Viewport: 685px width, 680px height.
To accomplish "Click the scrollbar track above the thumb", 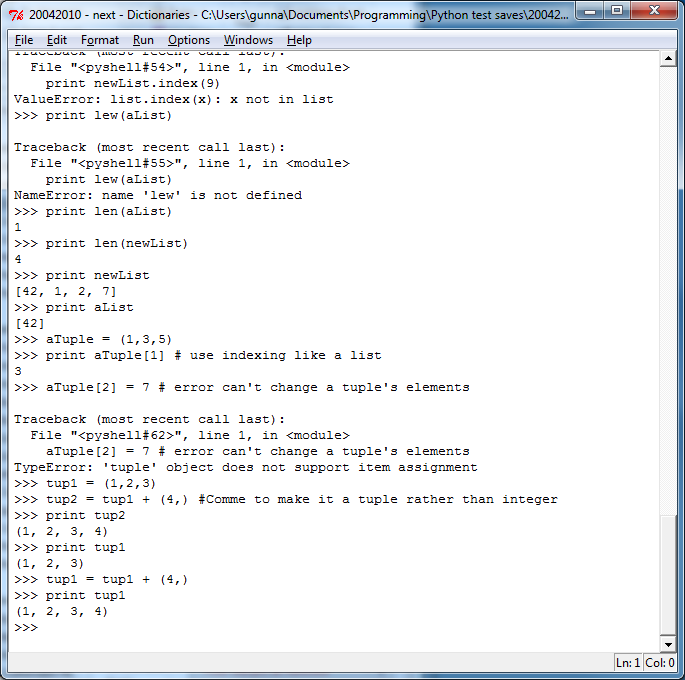I will point(668,290).
